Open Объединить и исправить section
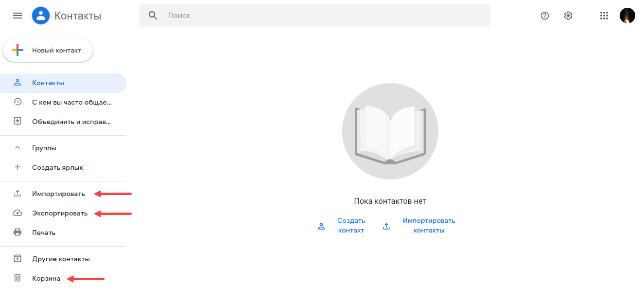 [x=63, y=122]
